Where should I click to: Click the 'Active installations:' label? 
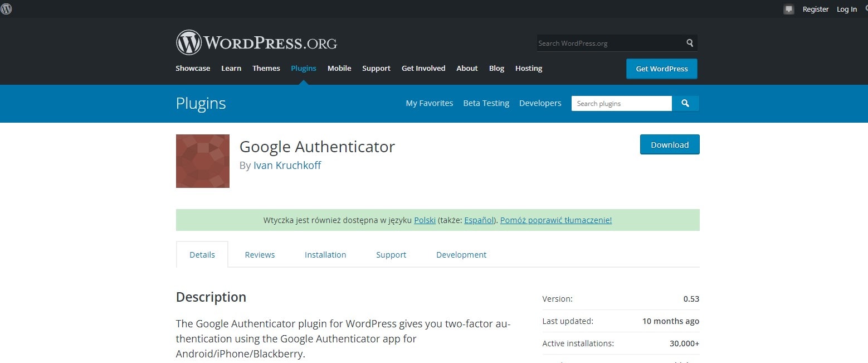pos(578,343)
